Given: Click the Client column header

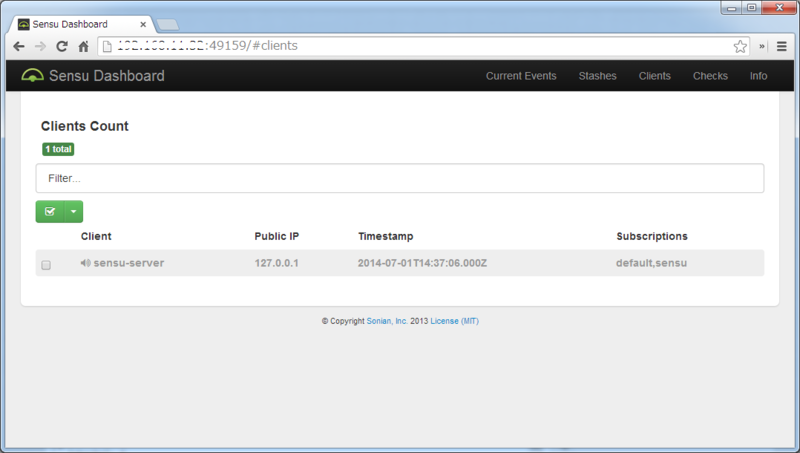Looking at the screenshot, I should pyautogui.click(x=96, y=236).
